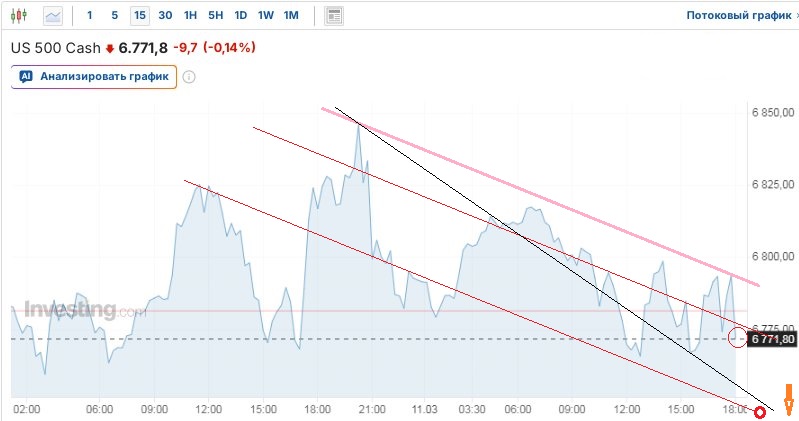Select the area chart type icon

pos(52,16)
